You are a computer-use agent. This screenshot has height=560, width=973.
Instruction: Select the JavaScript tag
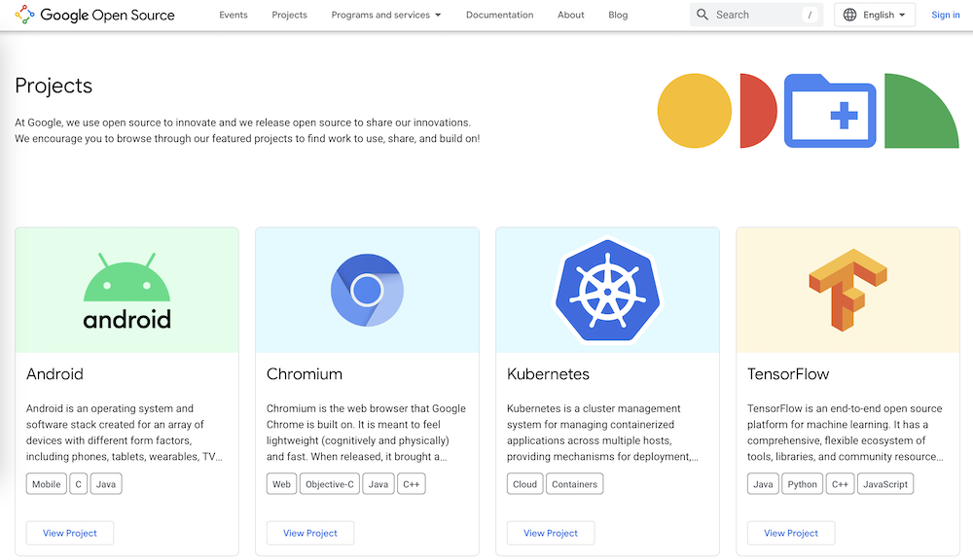coord(885,484)
